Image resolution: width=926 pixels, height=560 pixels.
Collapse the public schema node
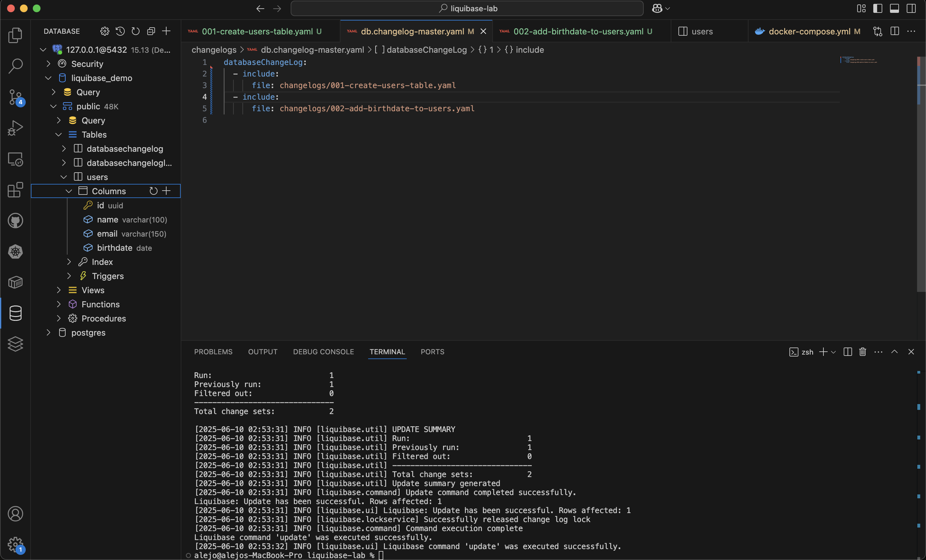[x=53, y=106]
